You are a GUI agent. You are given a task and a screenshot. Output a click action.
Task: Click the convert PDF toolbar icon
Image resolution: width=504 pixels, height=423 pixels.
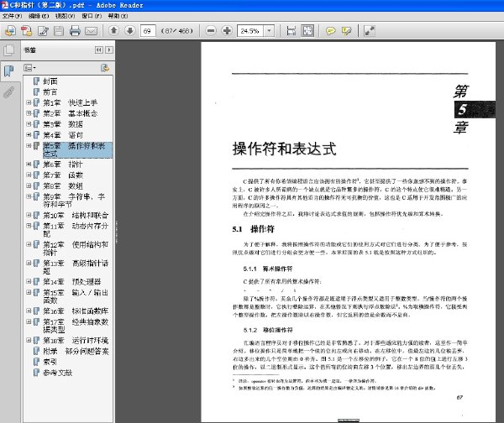[26, 31]
